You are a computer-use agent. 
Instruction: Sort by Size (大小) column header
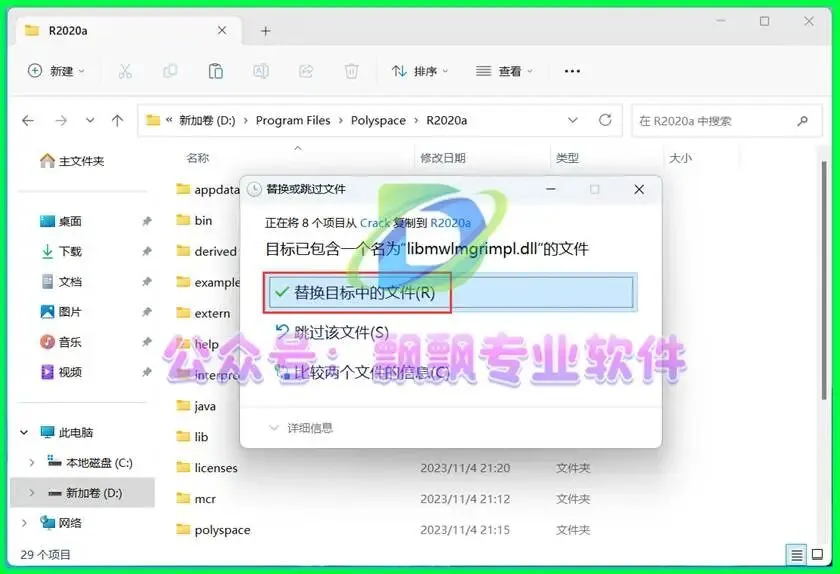point(680,158)
